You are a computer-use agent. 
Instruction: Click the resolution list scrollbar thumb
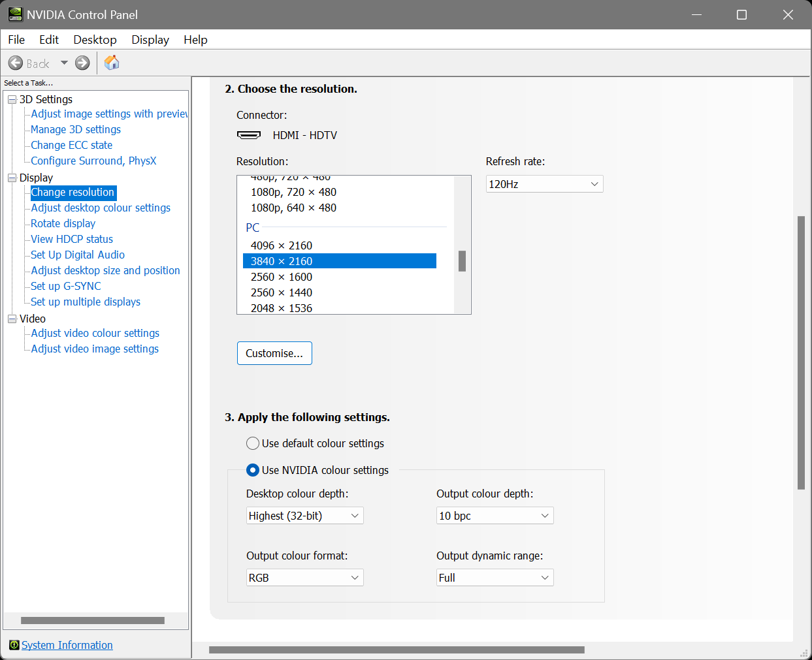tap(462, 261)
